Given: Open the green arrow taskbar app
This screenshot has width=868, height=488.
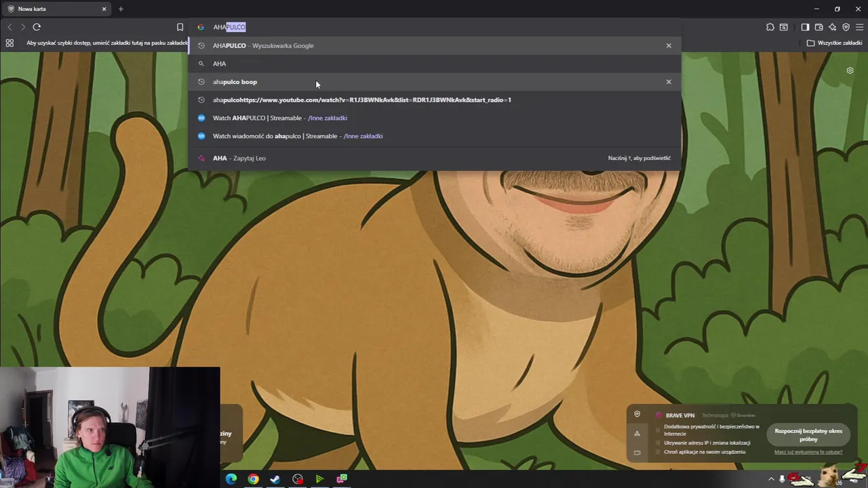Looking at the screenshot, I should tap(319, 479).
